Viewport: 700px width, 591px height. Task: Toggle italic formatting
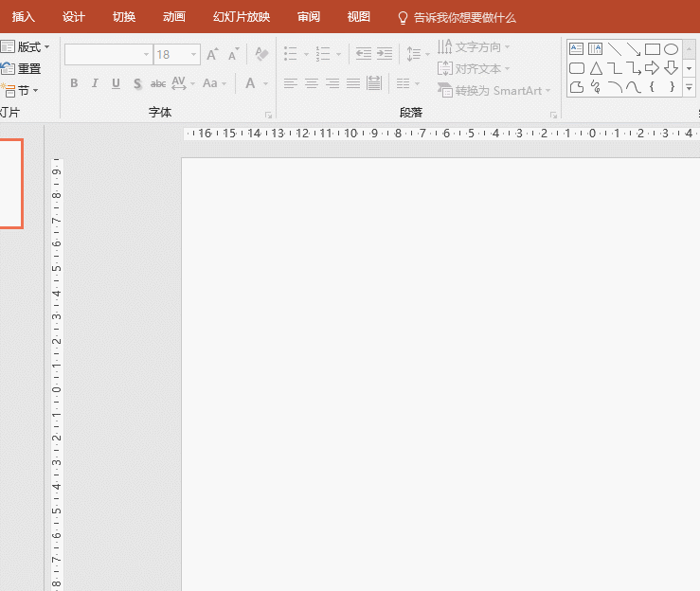tap(95, 83)
